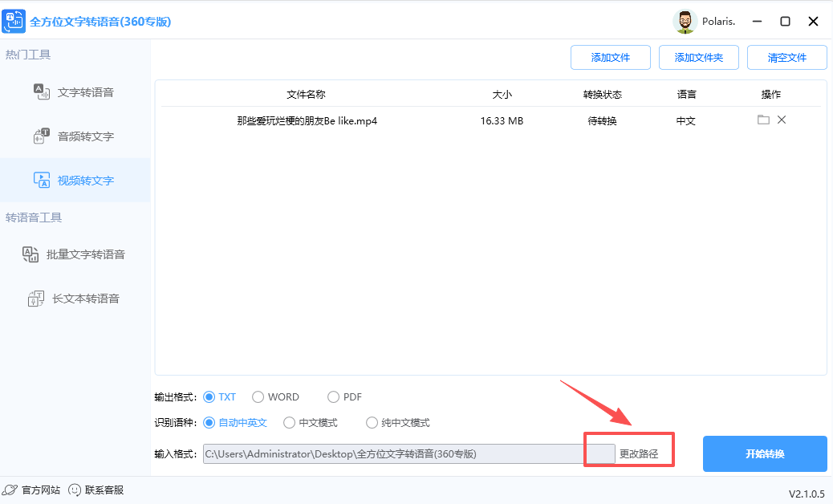Click the app logo in the title bar

pyautogui.click(x=14, y=21)
